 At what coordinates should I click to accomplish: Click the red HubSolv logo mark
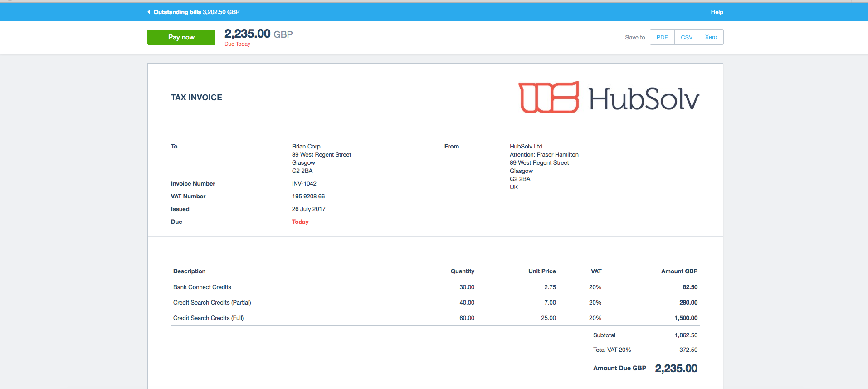(549, 98)
